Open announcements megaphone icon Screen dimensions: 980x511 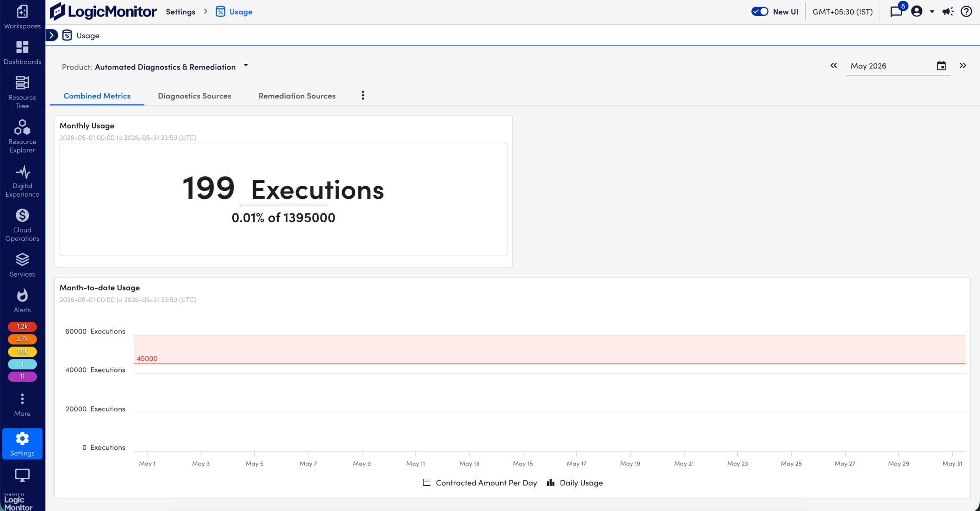(x=948, y=11)
